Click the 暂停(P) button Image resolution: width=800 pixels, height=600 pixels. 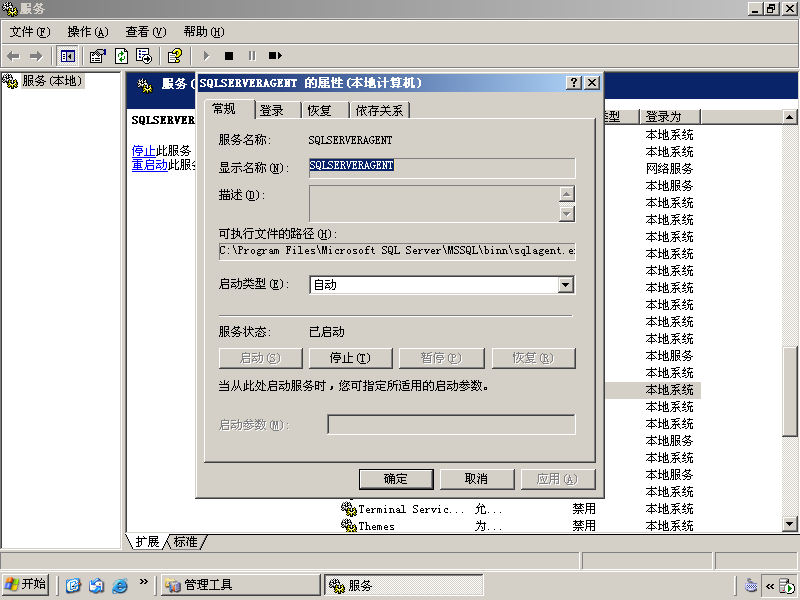(441, 358)
